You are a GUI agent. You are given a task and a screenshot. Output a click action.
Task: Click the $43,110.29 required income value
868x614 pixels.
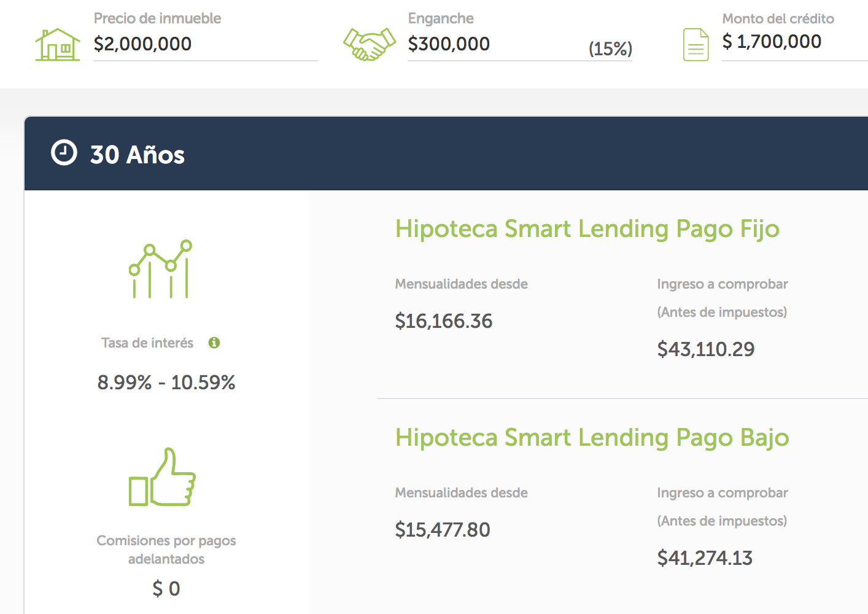click(x=706, y=349)
